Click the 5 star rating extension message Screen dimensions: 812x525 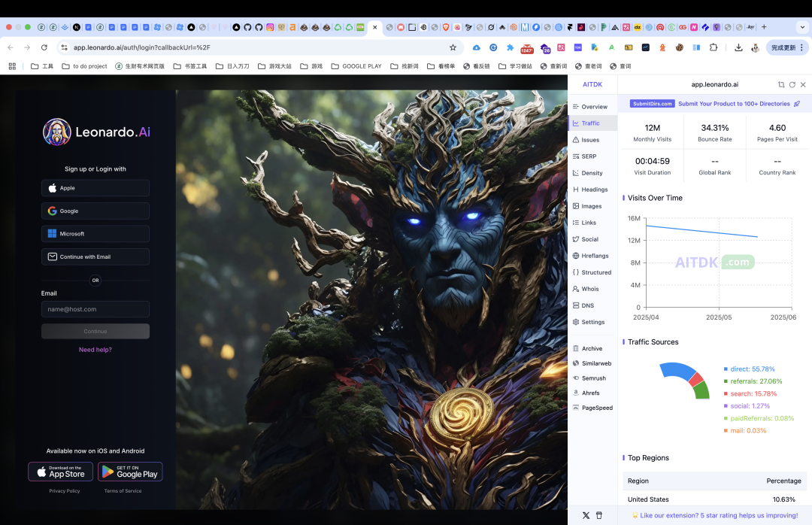[715, 516]
